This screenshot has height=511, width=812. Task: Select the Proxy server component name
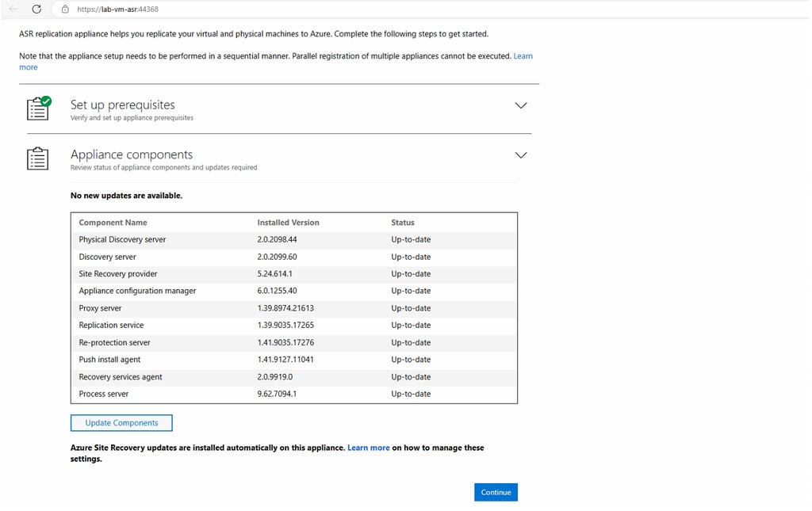click(x=100, y=308)
